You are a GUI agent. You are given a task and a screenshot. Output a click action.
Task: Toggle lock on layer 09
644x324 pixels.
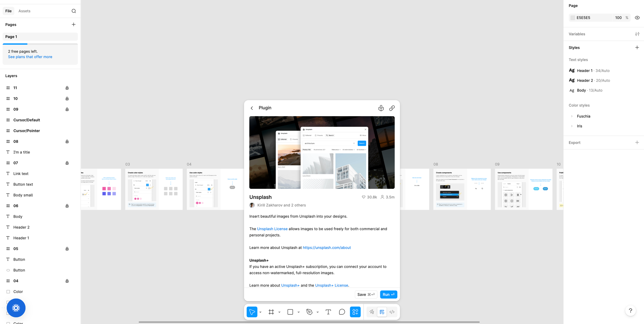pos(67,109)
